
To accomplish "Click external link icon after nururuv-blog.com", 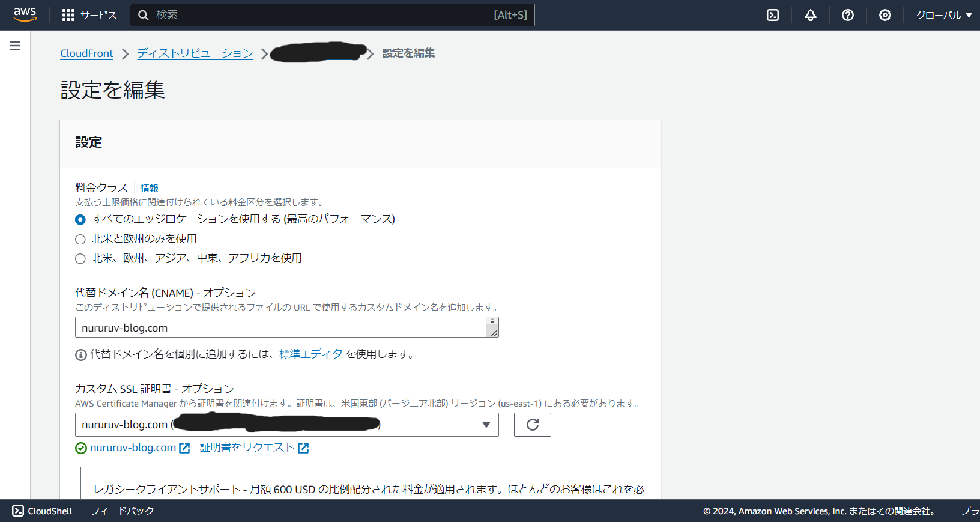I will [184, 448].
